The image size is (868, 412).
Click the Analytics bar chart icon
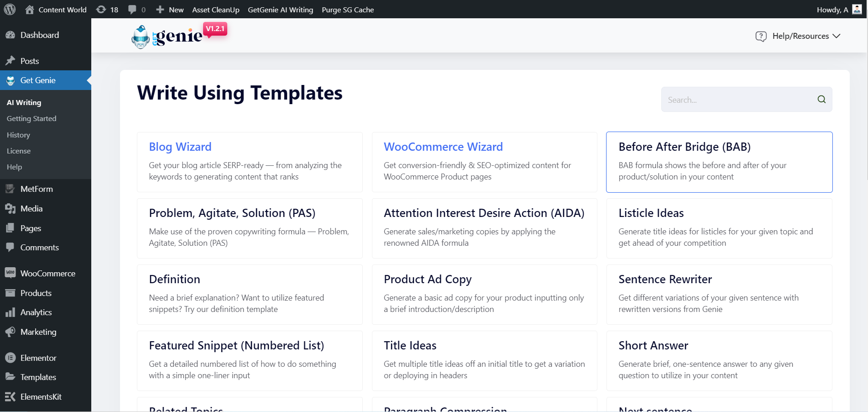click(10, 312)
